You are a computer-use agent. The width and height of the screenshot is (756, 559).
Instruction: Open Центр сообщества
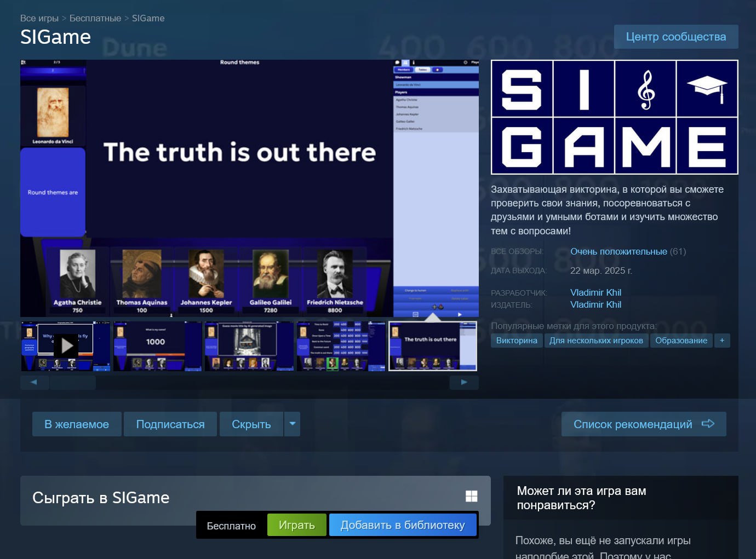click(676, 37)
